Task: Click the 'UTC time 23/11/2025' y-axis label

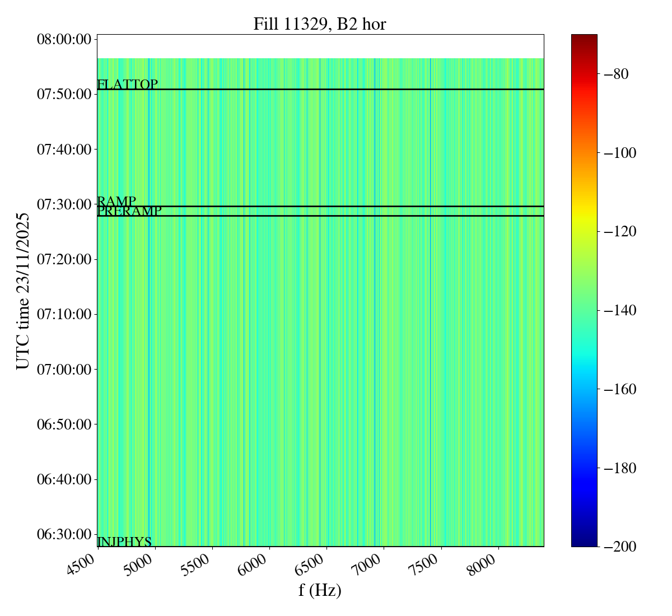Action: click(x=22, y=291)
